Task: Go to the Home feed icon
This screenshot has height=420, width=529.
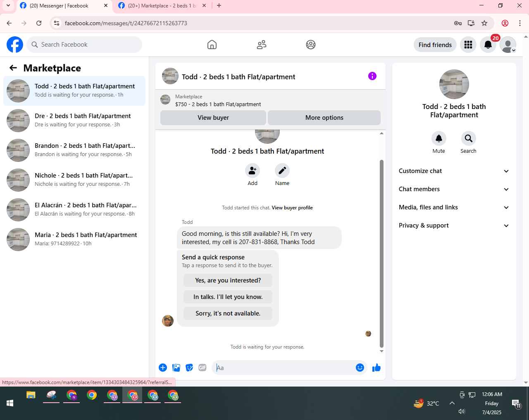Action: pos(212,45)
